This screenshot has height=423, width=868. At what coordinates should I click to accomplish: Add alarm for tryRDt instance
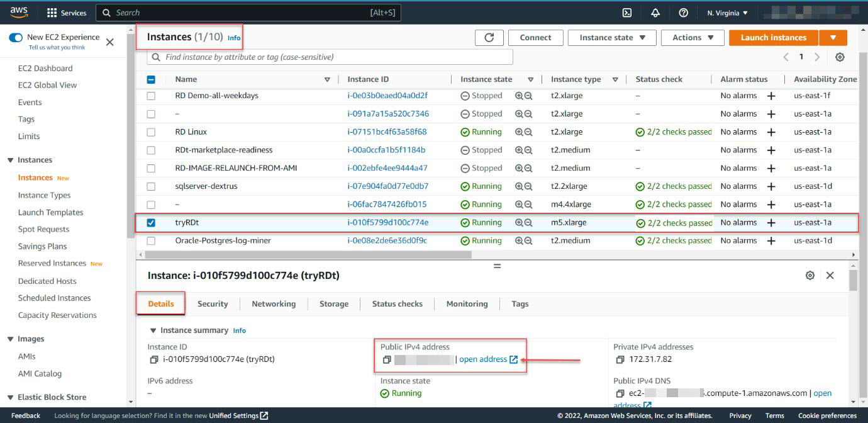click(x=771, y=223)
